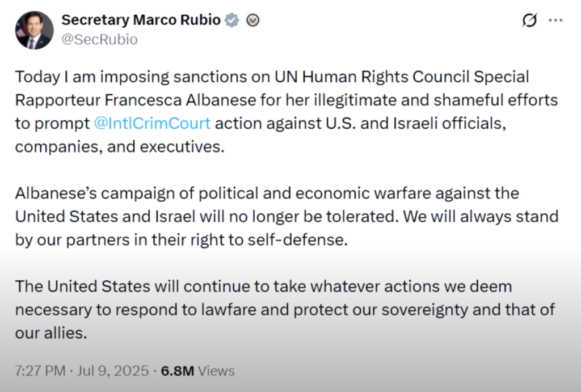The width and height of the screenshot is (581, 392).
Task: Click the paragraph starting 'Albanese's campaign'
Action: 284,216
